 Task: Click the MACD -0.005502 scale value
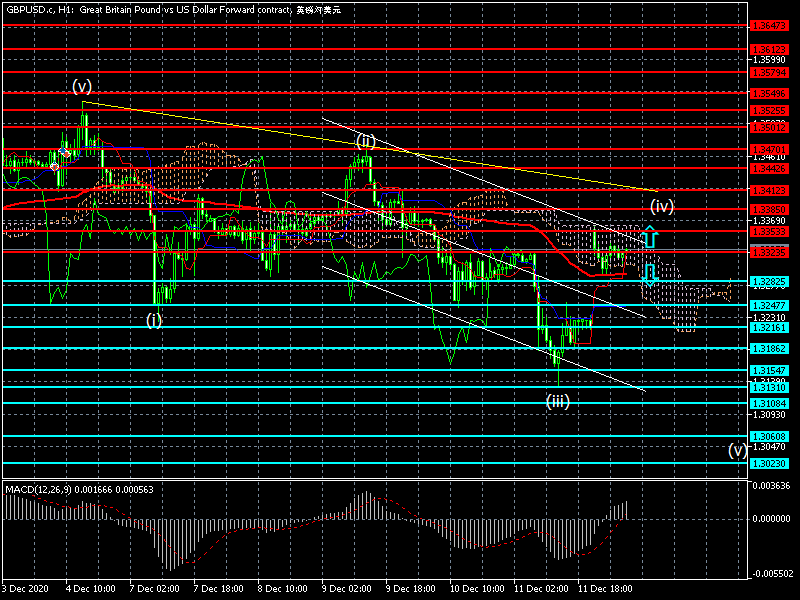(771, 573)
